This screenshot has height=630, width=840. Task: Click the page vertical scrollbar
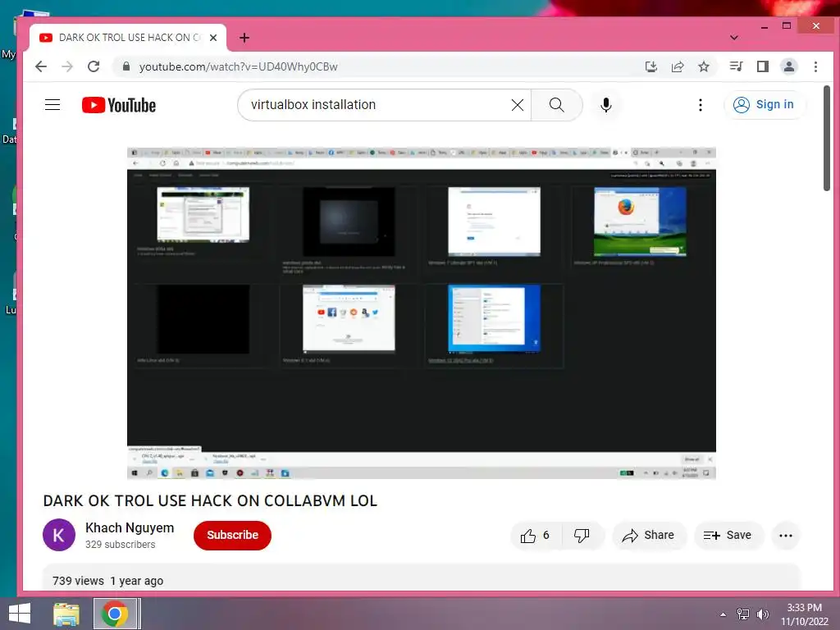tap(827, 138)
